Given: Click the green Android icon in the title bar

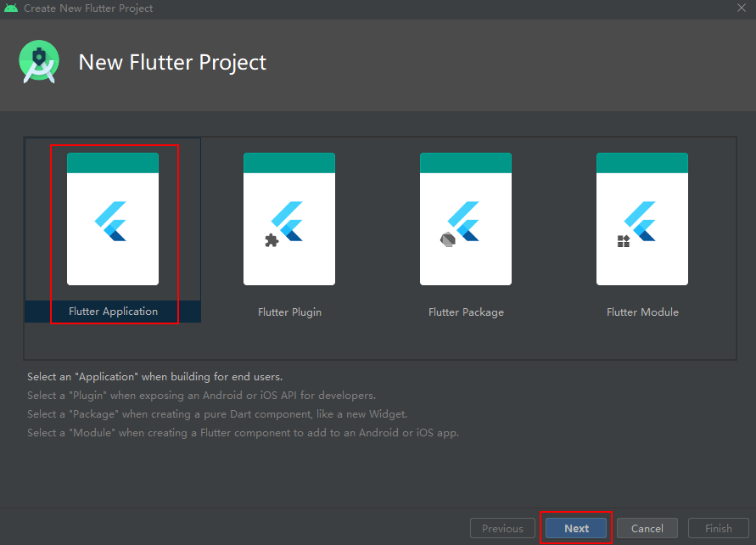Looking at the screenshot, I should 11,8.
